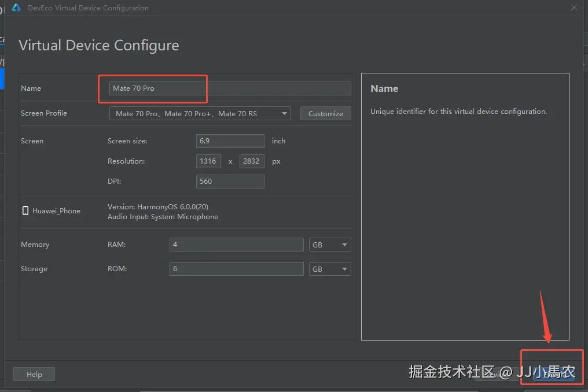Image resolution: width=588 pixels, height=392 pixels.
Task: Open the Screen Profile dropdown
Action: [200, 113]
